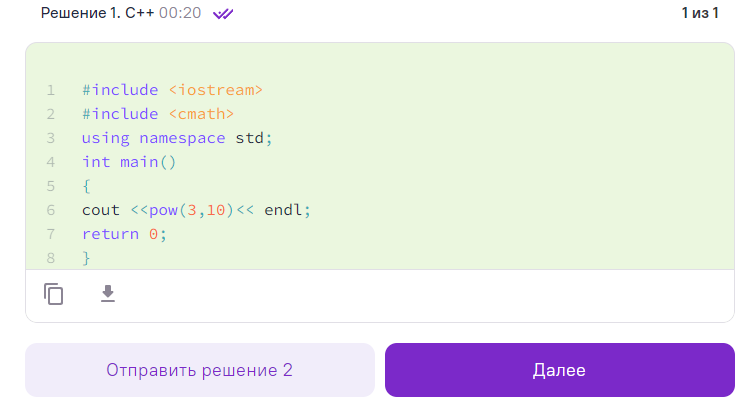Screen dimensions: 755x409
Task: Click code line "#include <iostream>"
Action: click(172, 90)
